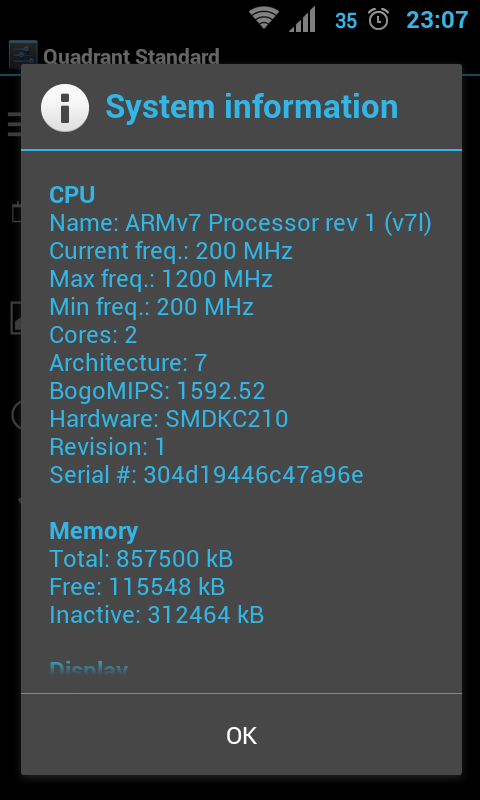
Task: Tap the Total: 857500 kB line
Action: (141, 559)
